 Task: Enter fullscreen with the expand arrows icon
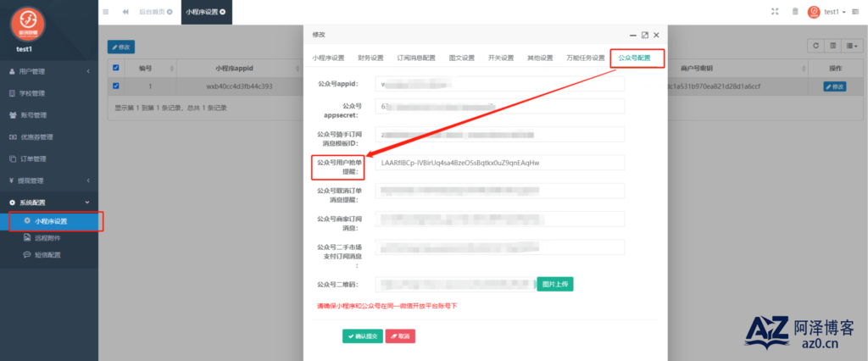775,12
